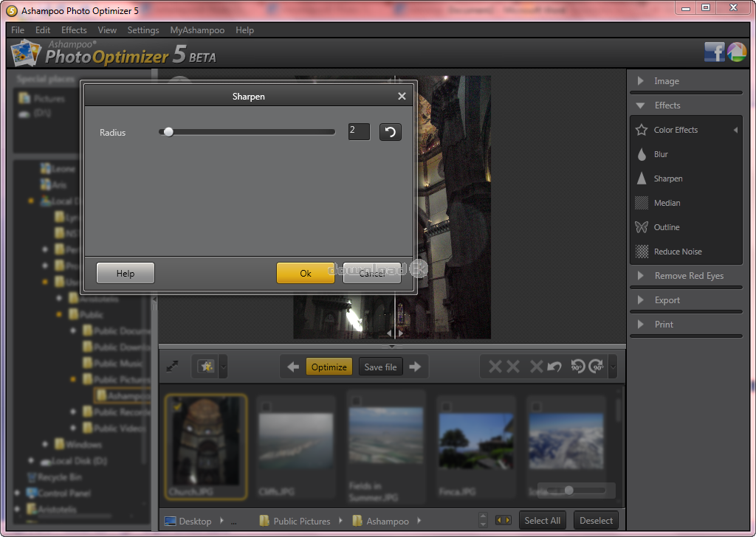Open the Color Effects submenu arrow
The image size is (756, 537).
[x=735, y=130]
